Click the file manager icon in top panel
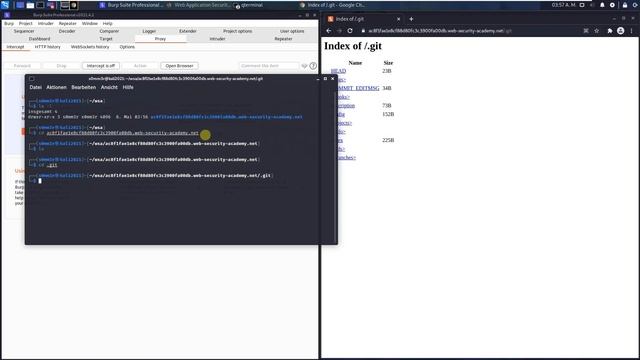Viewport: 640px width, 360px height. [x=30, y=5]
